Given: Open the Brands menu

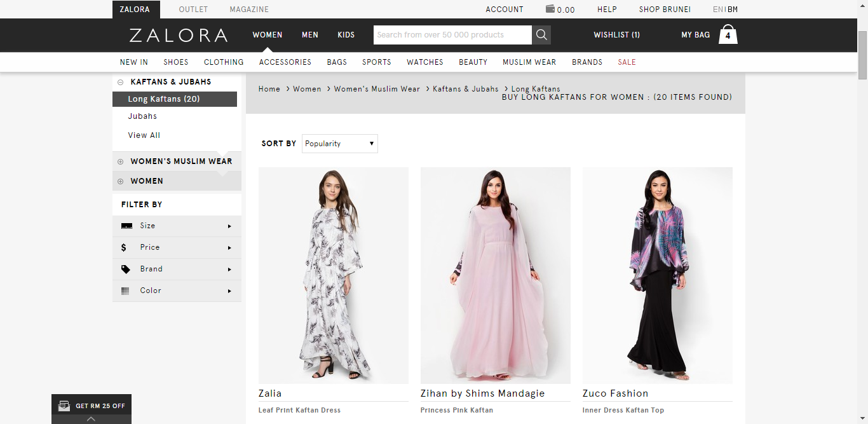Looking at the screenshot, I should [x=587, y=62].
